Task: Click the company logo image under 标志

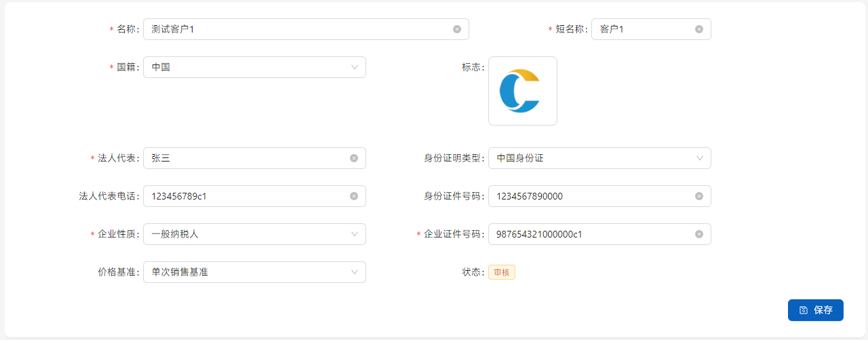Action: point(522,91)
